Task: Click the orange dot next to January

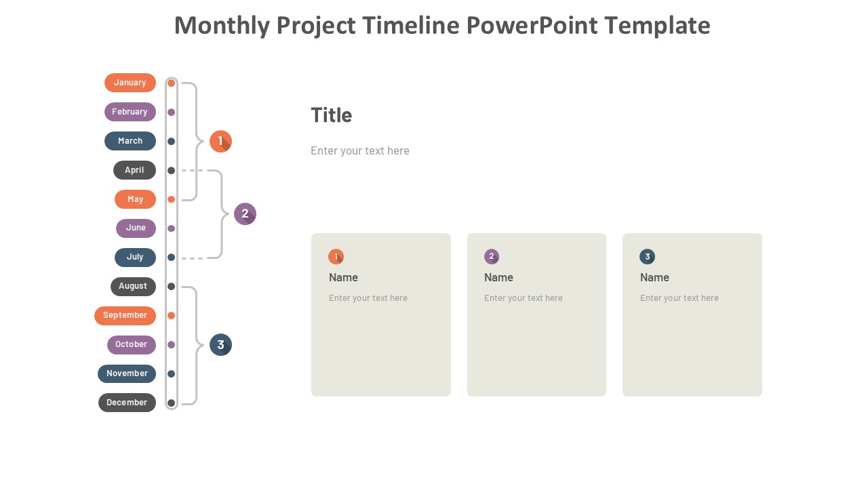Action: pyautogui.click(x=172, y=83)
